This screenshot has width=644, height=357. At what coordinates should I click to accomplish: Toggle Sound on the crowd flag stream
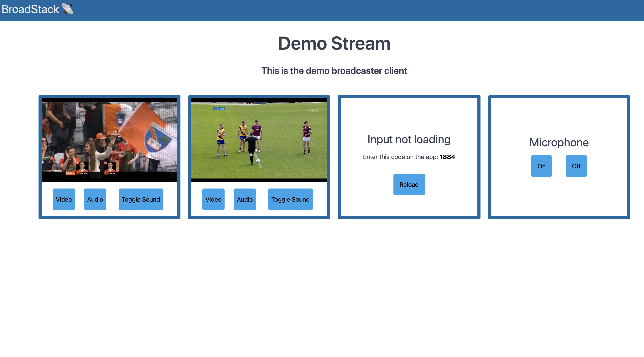(141, 199)
